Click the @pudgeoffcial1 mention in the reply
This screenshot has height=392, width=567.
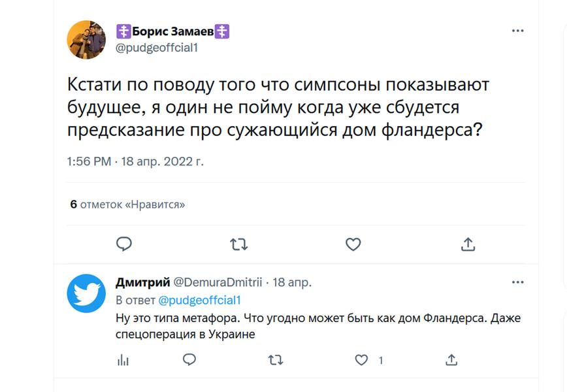click(x=201, y=300)
